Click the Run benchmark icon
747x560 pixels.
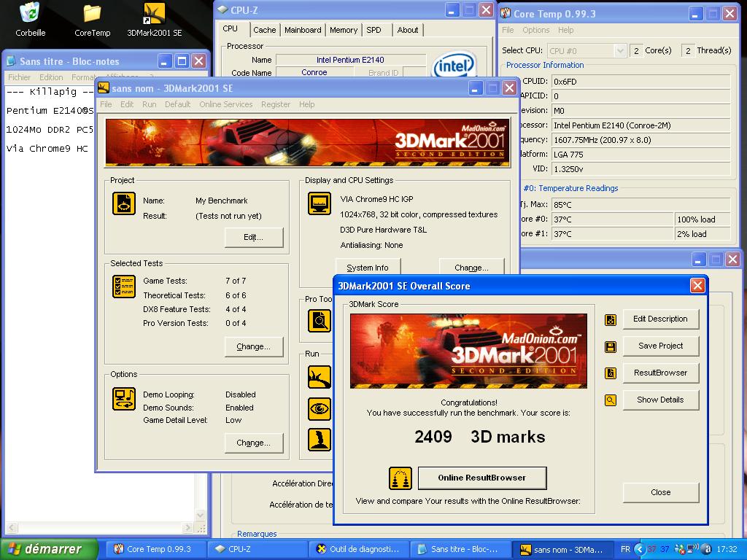[x=320, y=377]
